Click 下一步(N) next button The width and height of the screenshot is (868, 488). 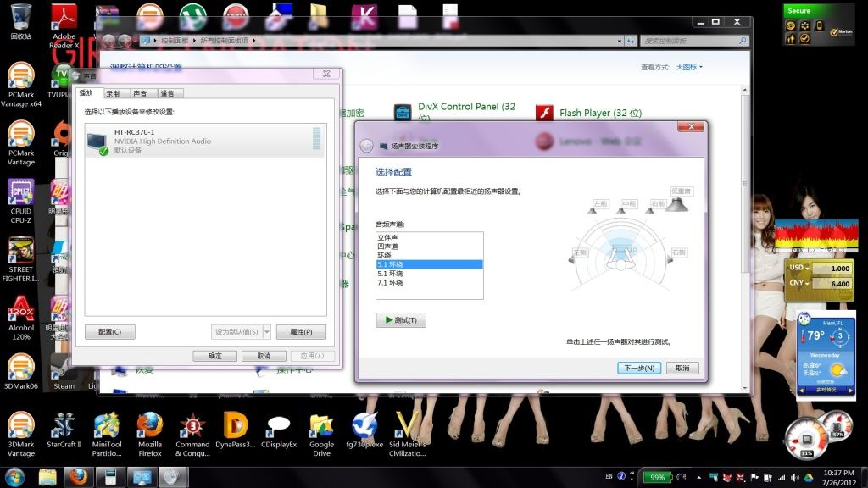[639, 368]
